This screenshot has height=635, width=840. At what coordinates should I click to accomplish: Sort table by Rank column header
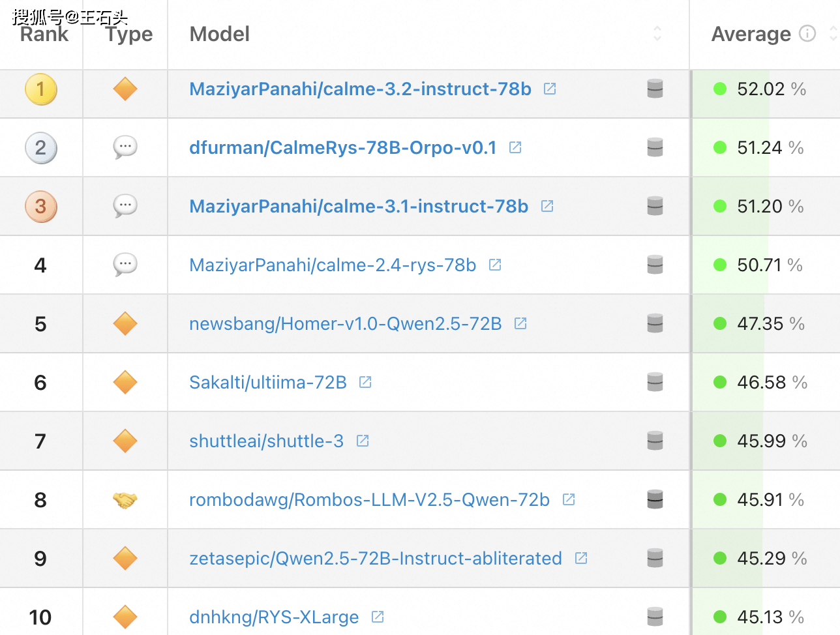(x=44, y=34)
